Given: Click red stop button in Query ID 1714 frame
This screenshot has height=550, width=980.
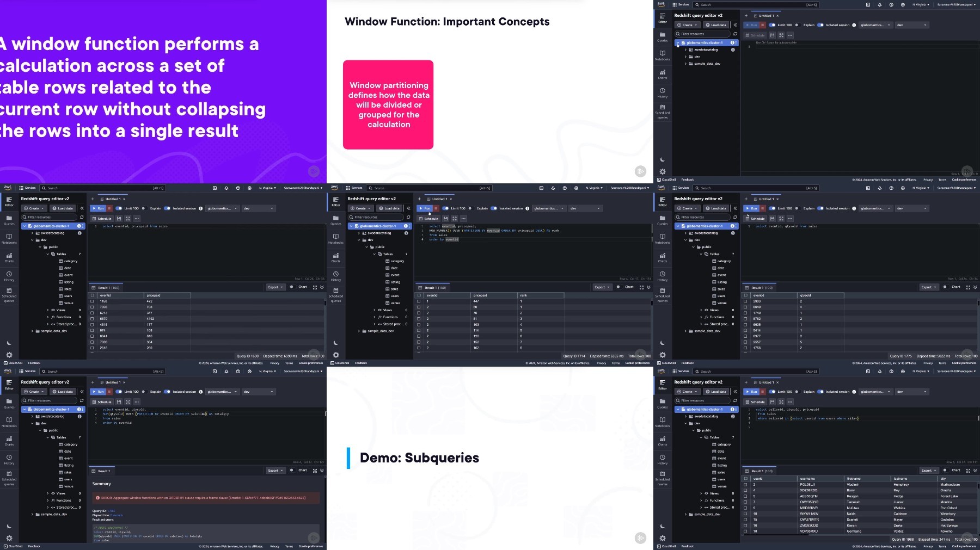Looking at the screenshot, I should [436, 208].
